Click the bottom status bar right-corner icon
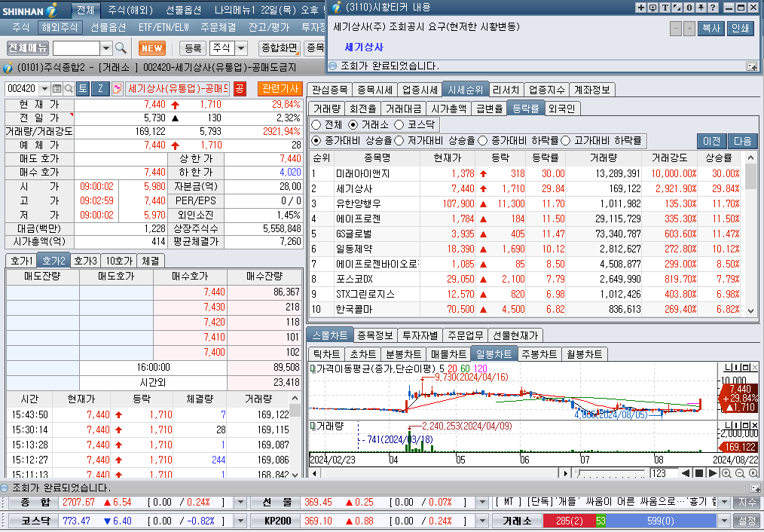 (x=755, y=488)
